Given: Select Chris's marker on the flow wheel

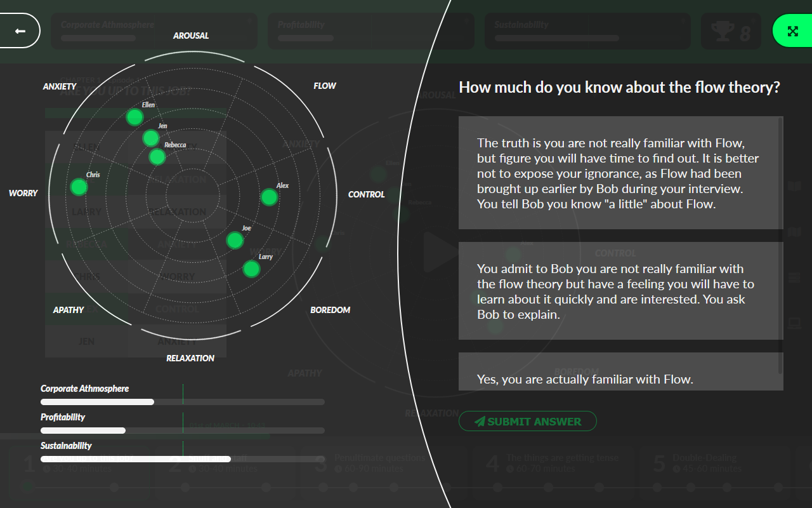Looking at the screenshot, I should pos(79,187).
